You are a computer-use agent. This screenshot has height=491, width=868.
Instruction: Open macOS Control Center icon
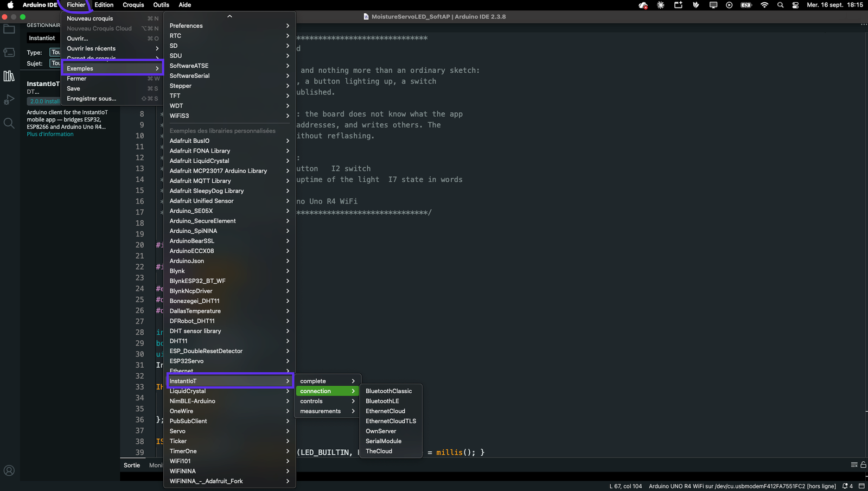[795, 5]
